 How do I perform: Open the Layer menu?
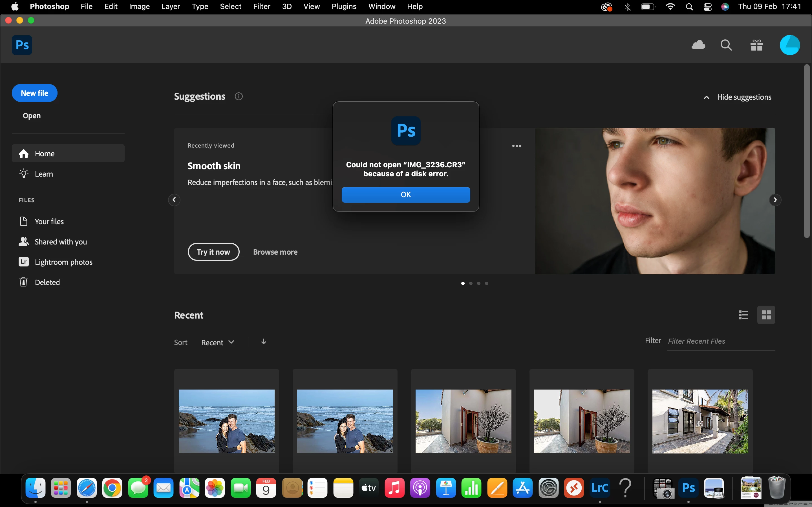tap(171, 6)
